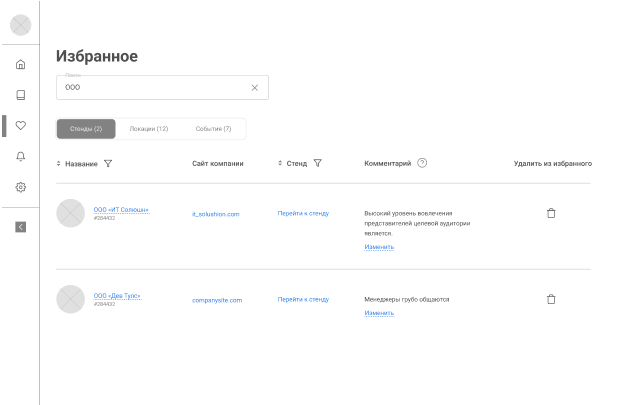Open the filter for the Название column
643x405 pixels.
(x=108, y=163)
